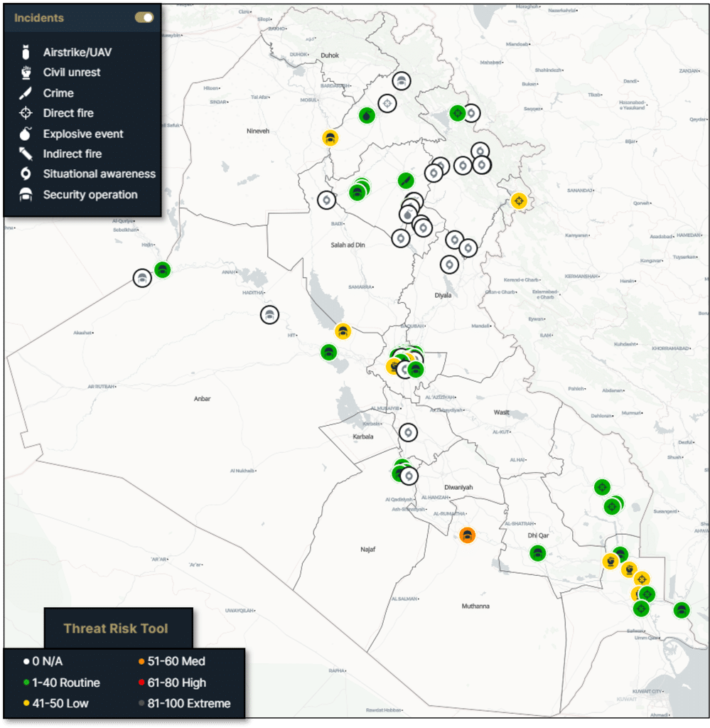Image resolution: width=710 pixels, height=728 pixels.
Task: Select the Direct fire crosshair legend icon
Action: coord(26,113)
